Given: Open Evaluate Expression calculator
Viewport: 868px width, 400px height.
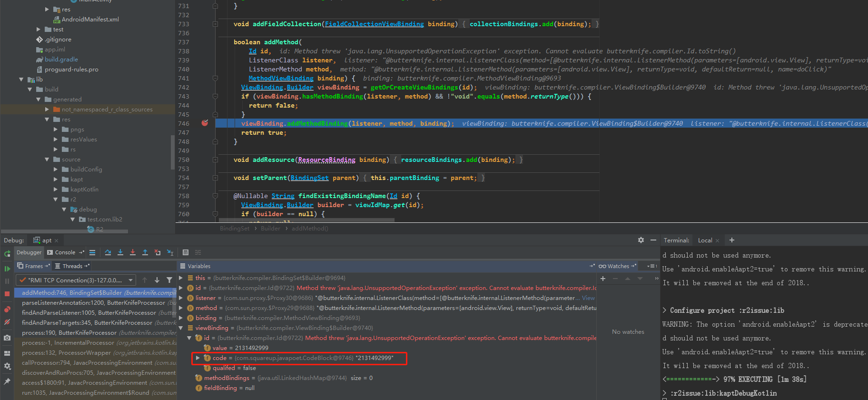Looking at the screenshot, I should click(186, 252).
